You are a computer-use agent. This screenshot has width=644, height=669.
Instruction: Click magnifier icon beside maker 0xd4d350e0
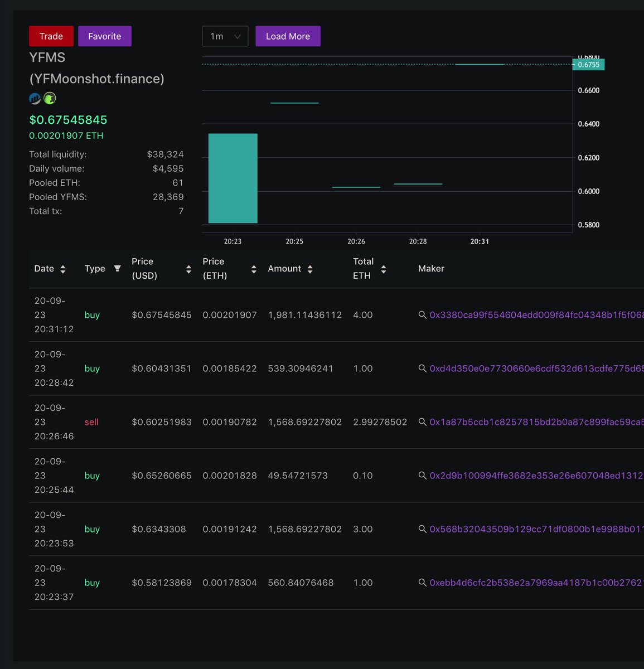click(x=423, y=369)
